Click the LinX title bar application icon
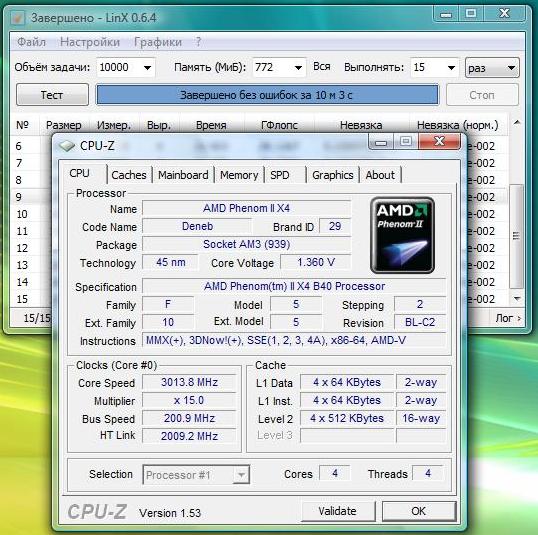This screenshot has width=538, height=535. (x=18, y=18)
